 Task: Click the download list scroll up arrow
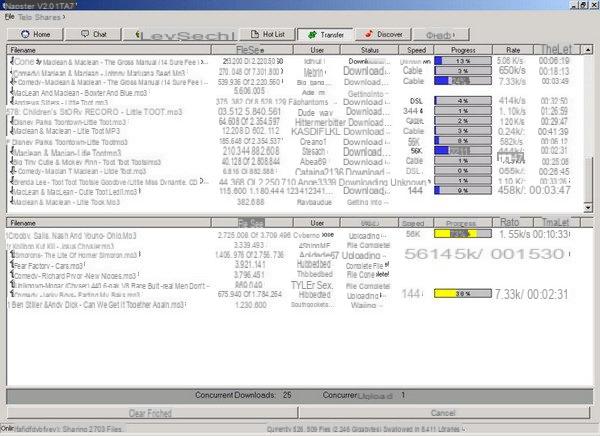[x=588, y=50]
